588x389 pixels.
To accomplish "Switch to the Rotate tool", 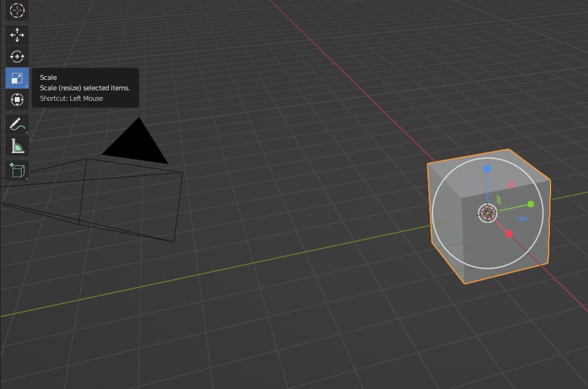I will (17, 57).
